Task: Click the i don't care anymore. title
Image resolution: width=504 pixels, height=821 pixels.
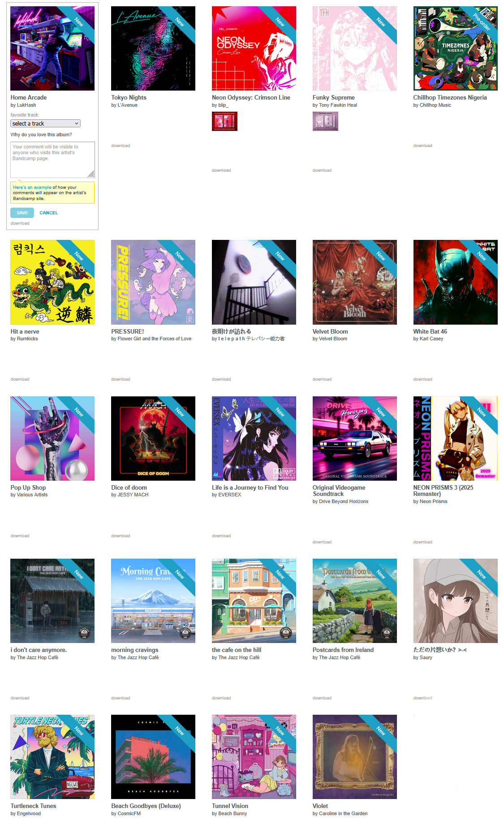Action: [39, 650]
